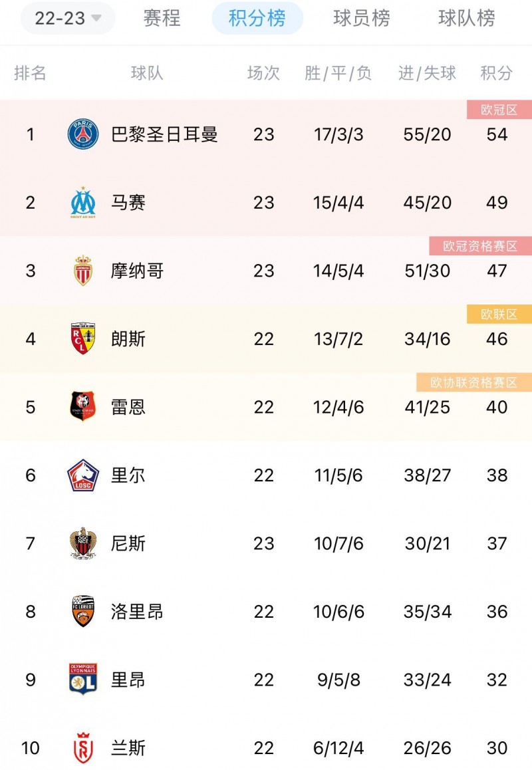Open the 球员榜 tab
This screenshot has width=532, height=770.
[x=362, y=18]
